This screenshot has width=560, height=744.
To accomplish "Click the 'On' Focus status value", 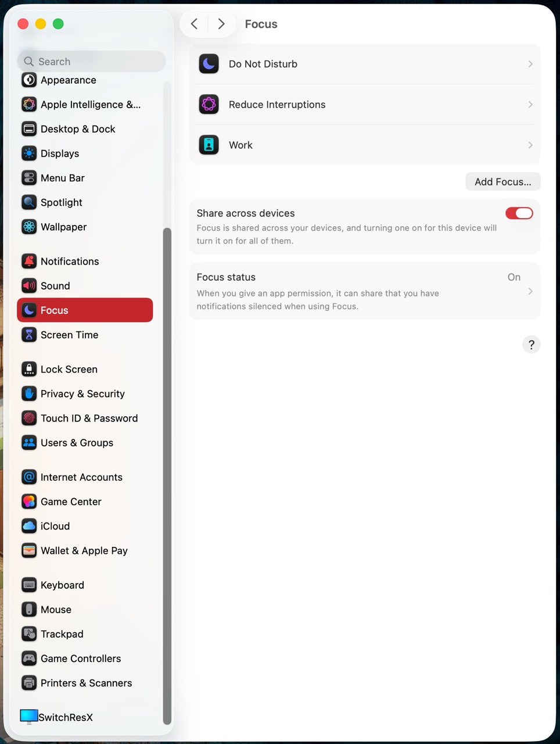I will pyautogui.click(x=514, y=277).
